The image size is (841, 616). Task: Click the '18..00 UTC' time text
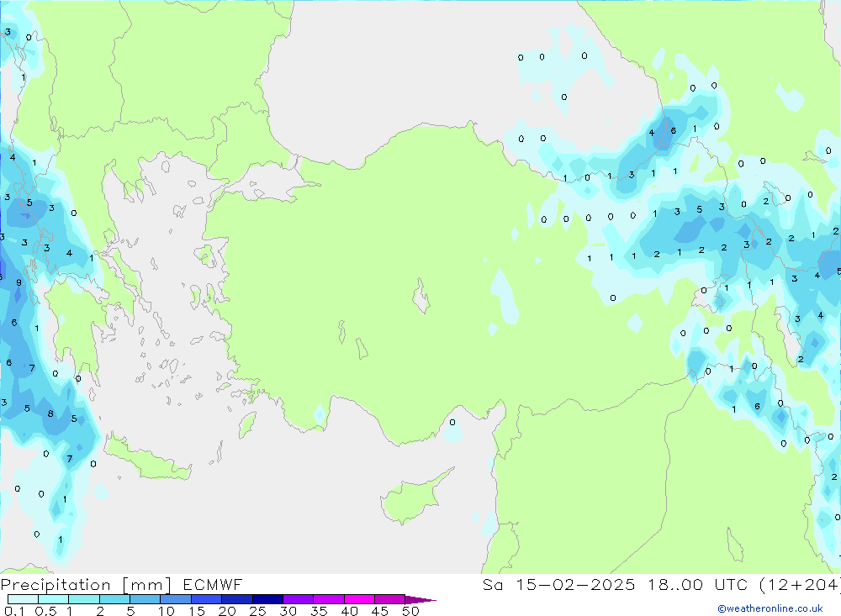pyautogui.click(x=698, y=585)
